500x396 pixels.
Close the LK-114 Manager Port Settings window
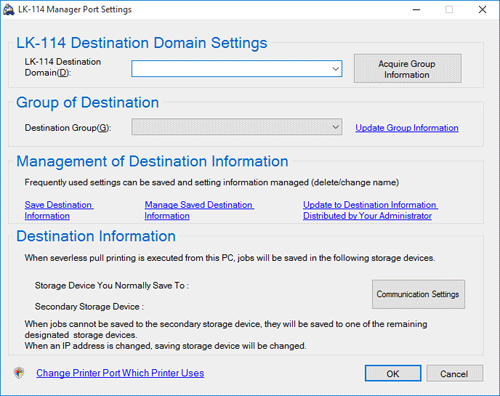[x=482, y=10]
